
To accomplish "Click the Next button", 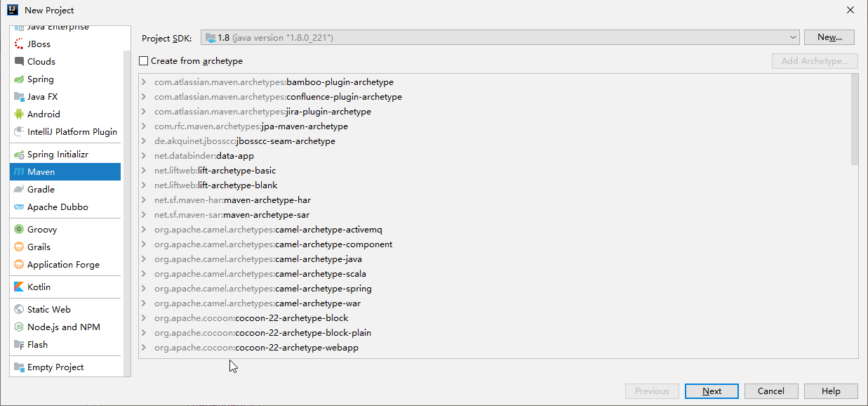I will pyautogui.click(x=712, y=391).
